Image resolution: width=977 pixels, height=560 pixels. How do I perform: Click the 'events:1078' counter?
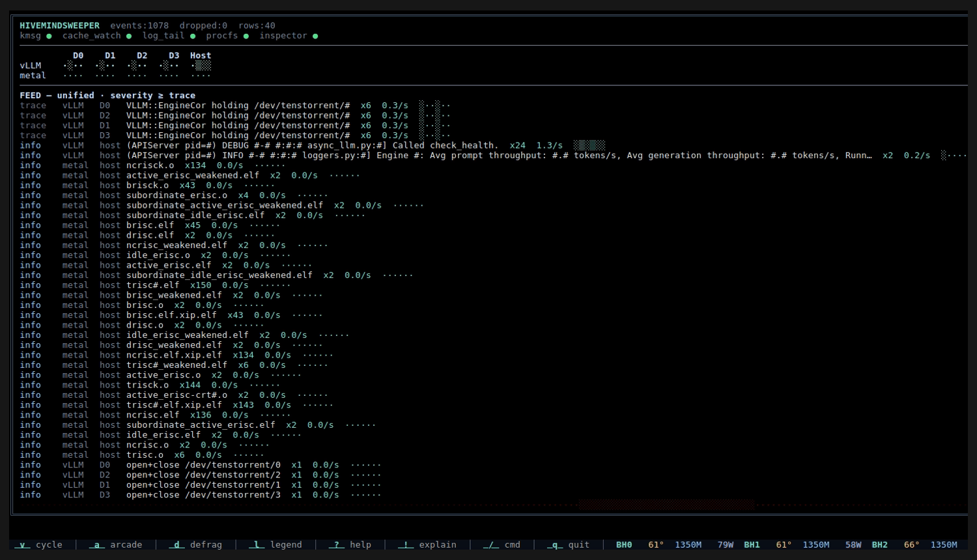(139, 25)
